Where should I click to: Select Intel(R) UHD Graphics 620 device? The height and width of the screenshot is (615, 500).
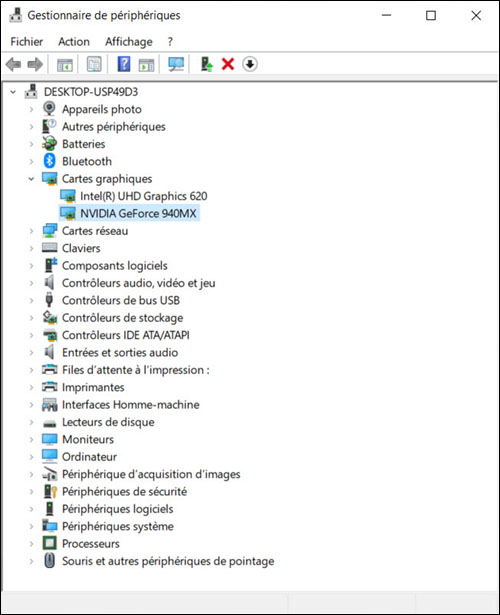(144, 196)
